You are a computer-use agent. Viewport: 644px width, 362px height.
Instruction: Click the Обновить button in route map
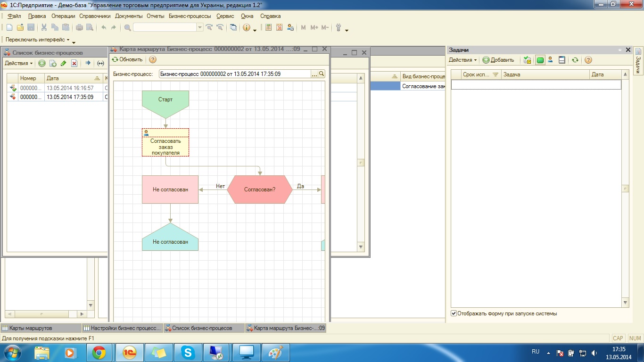[x=127, y=59]
